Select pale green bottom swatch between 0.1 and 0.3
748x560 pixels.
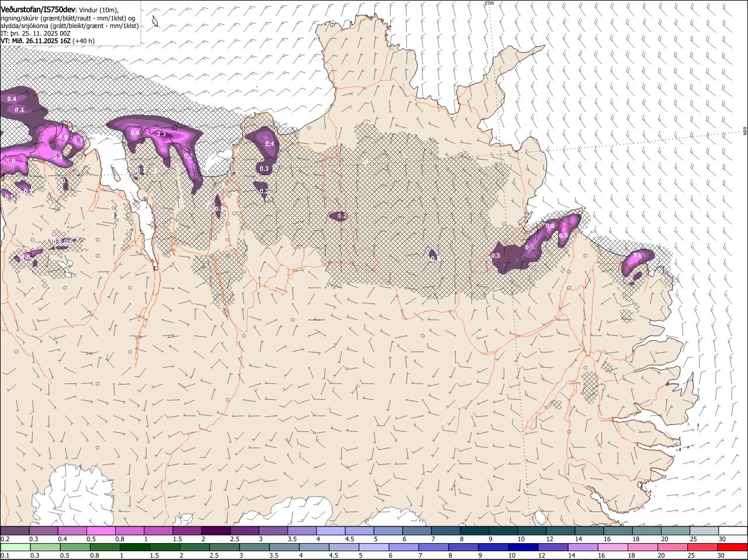point(16,547)
